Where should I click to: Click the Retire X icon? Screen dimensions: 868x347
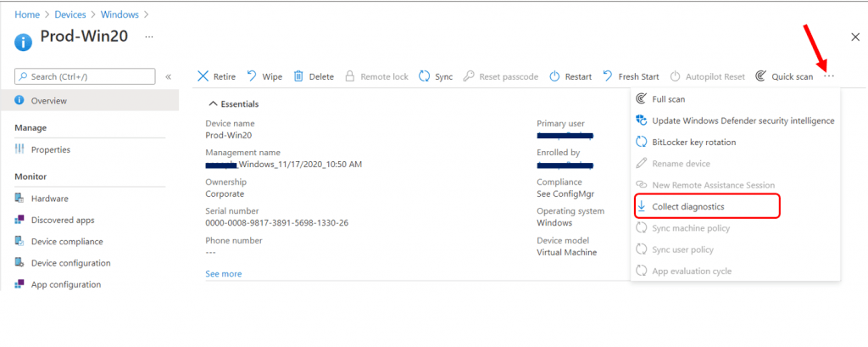(x=203, y=76)
